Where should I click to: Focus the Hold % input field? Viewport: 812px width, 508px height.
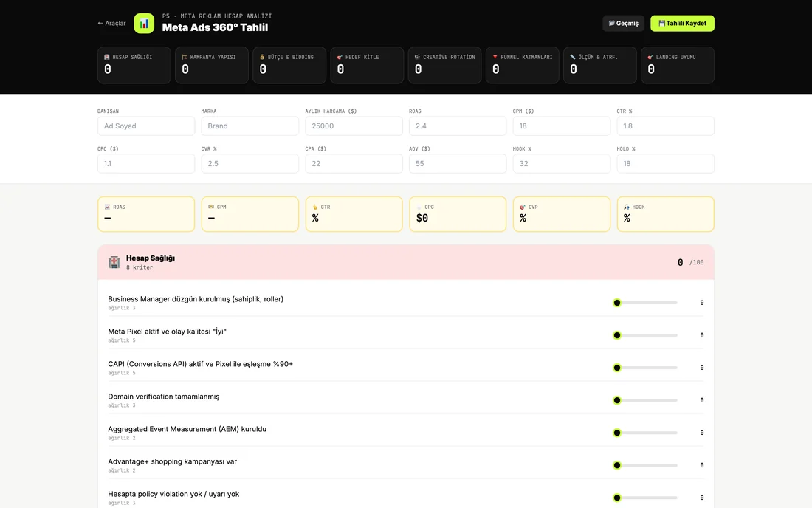click(665, 164)
